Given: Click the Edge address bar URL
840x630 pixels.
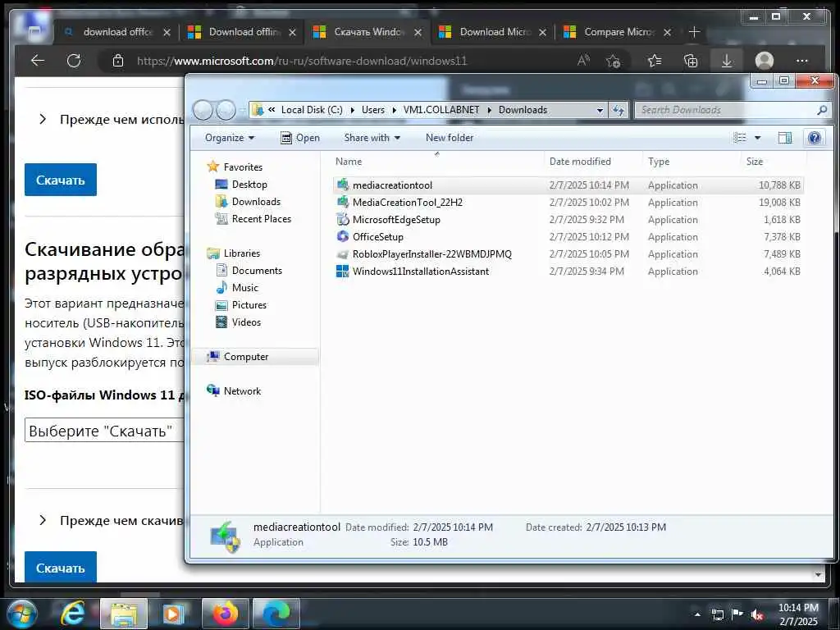Looking at the screenshot, I should coord(302,61).
